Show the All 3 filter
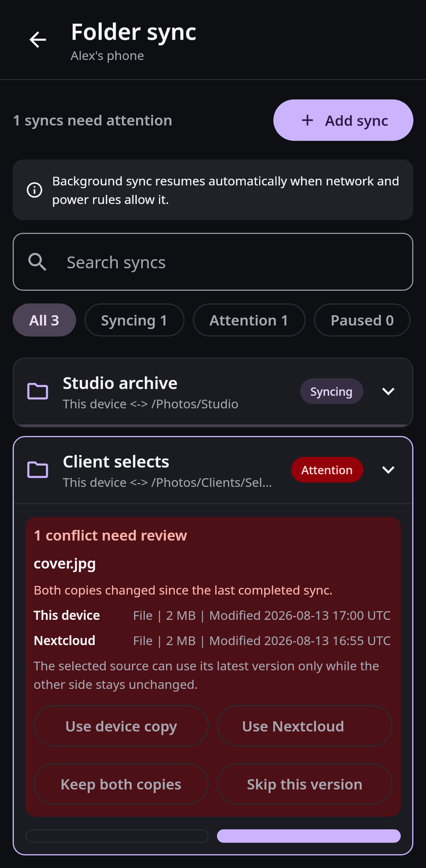 44,320
